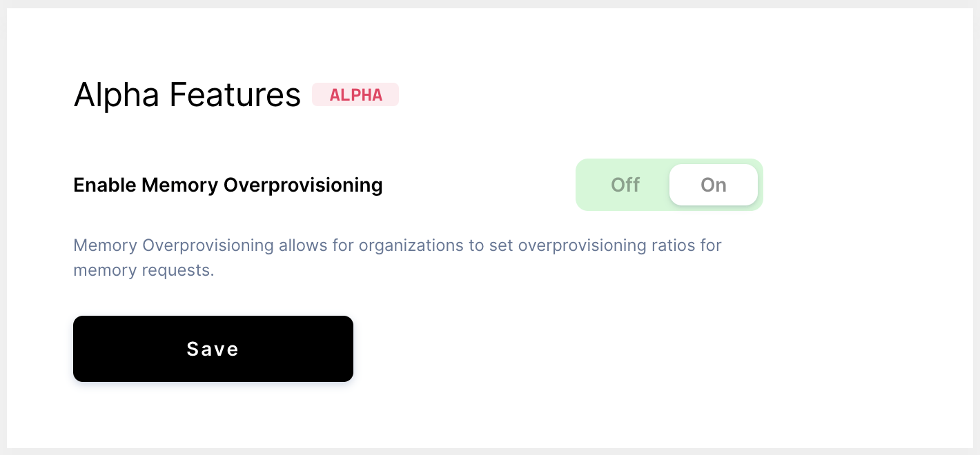Set the Enable Memory Overprovisioning switch to On
The width and height of the screenshot is (980, 455).
point(713,185)
